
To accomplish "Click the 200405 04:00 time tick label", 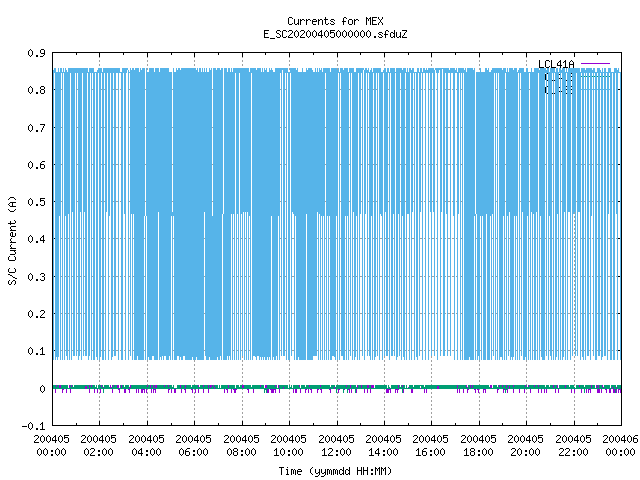I will coord(146,445).
